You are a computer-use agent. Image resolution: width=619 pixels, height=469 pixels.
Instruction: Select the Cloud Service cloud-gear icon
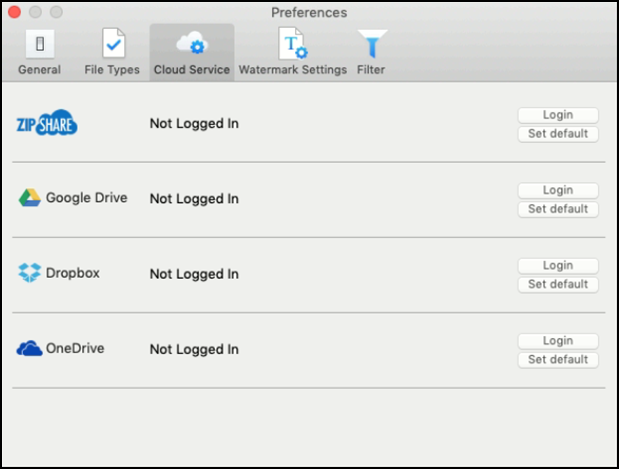(x=191, y=43)
